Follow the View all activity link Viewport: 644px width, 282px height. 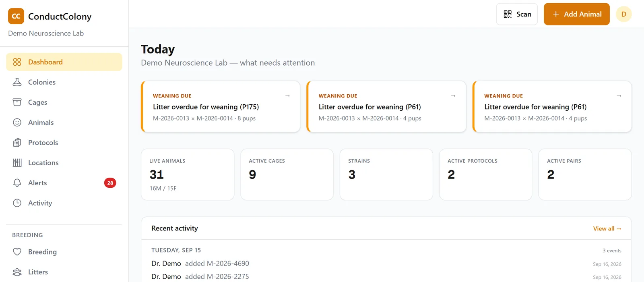[x=607, y=228]
